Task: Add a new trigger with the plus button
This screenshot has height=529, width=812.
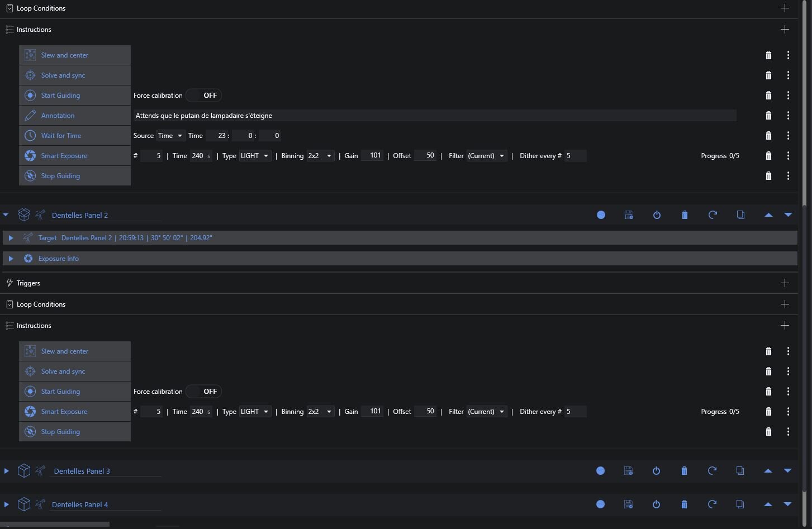Action: tap(785, 283)
